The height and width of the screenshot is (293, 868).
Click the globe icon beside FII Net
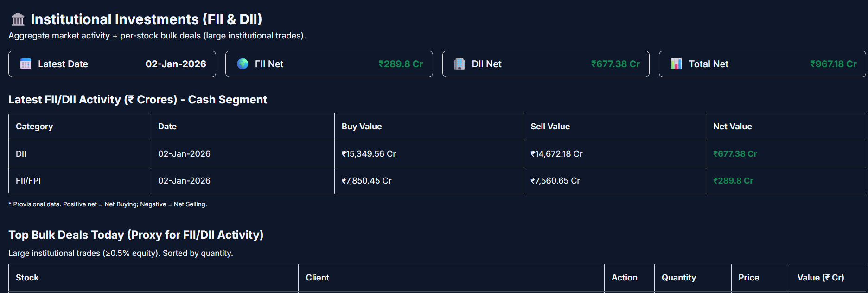243,64
